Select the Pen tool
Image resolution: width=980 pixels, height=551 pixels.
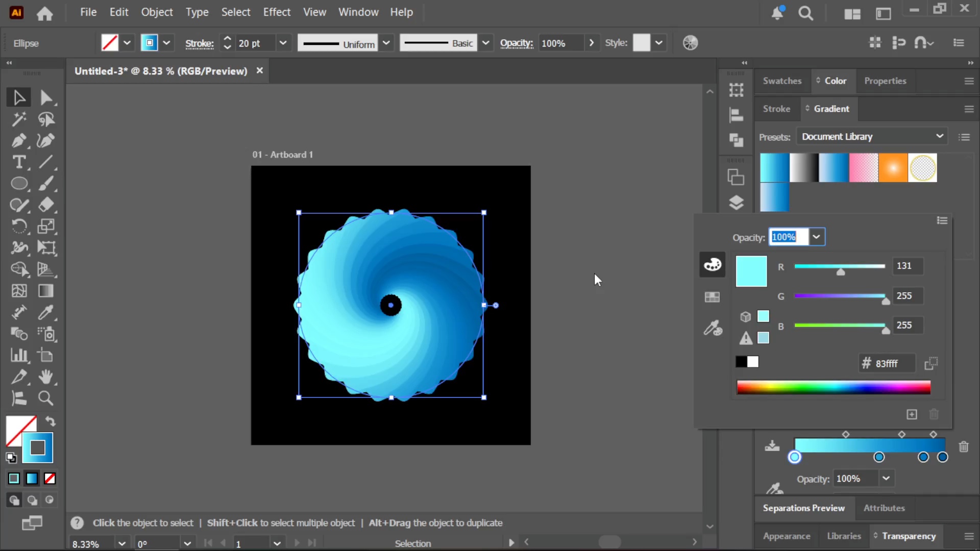tap(19, 140)
